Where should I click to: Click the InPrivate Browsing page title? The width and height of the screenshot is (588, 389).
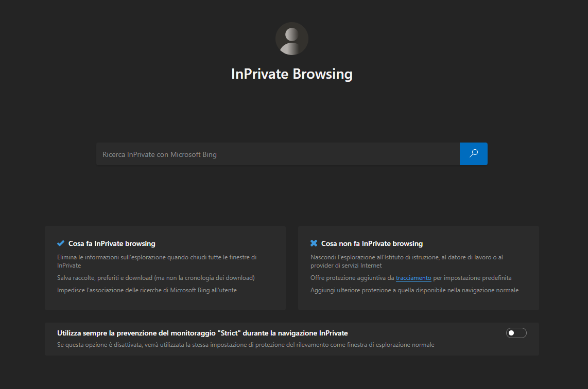coord(291,74)
